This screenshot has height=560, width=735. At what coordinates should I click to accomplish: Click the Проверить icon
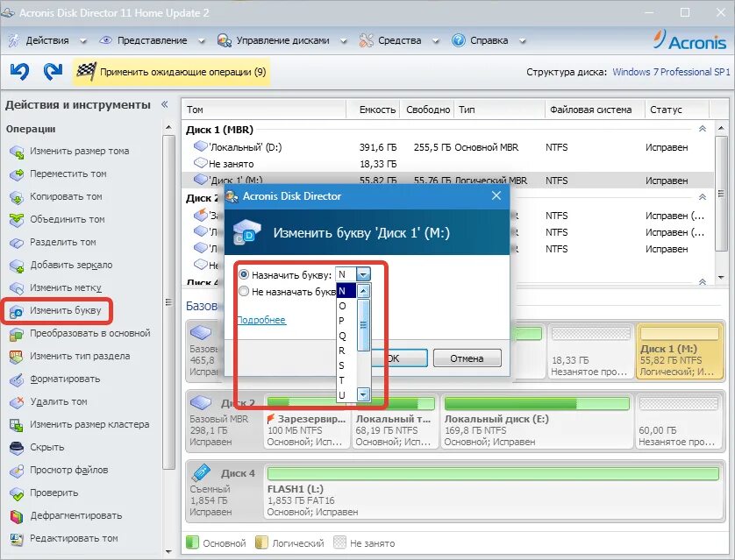(17, 493)
